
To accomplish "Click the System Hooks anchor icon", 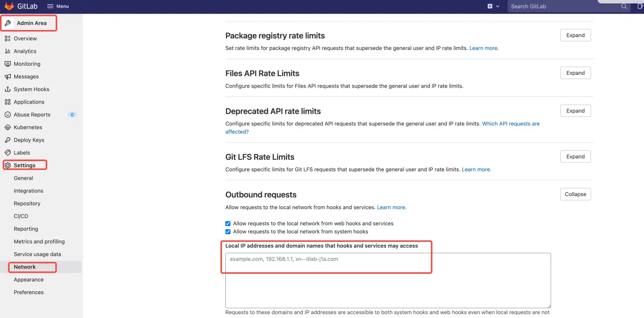I will point(7,89).
